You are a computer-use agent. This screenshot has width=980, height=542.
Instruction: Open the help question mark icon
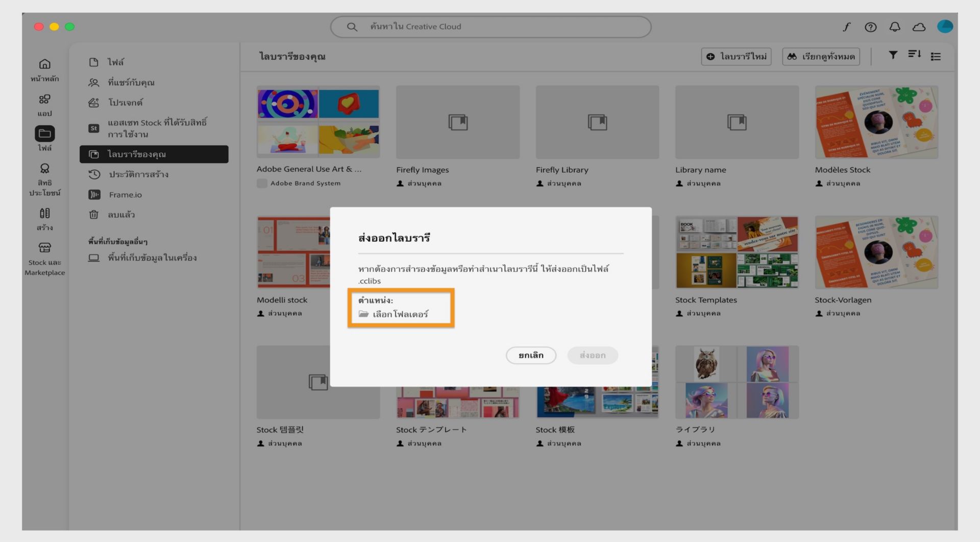coord(870,27)
